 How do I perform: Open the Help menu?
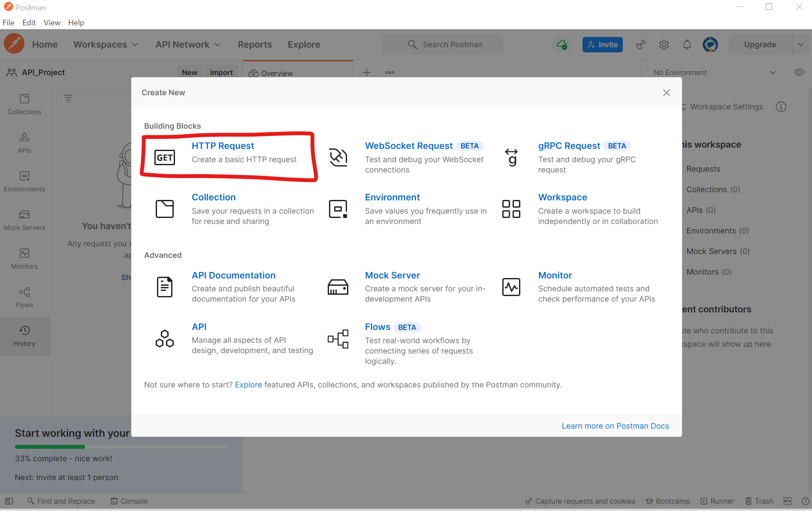click(x=76, y=23)
